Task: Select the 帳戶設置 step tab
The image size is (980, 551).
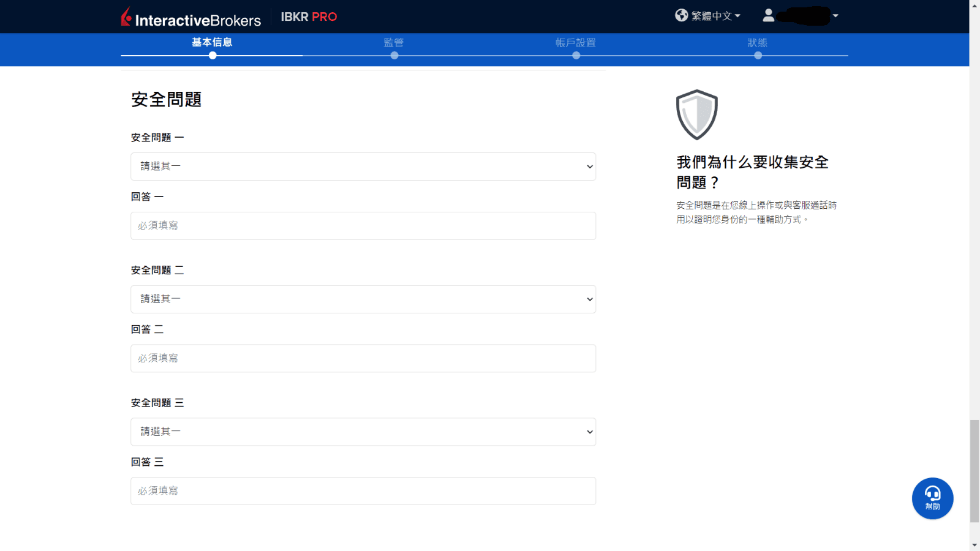Action: click(576, 43)
